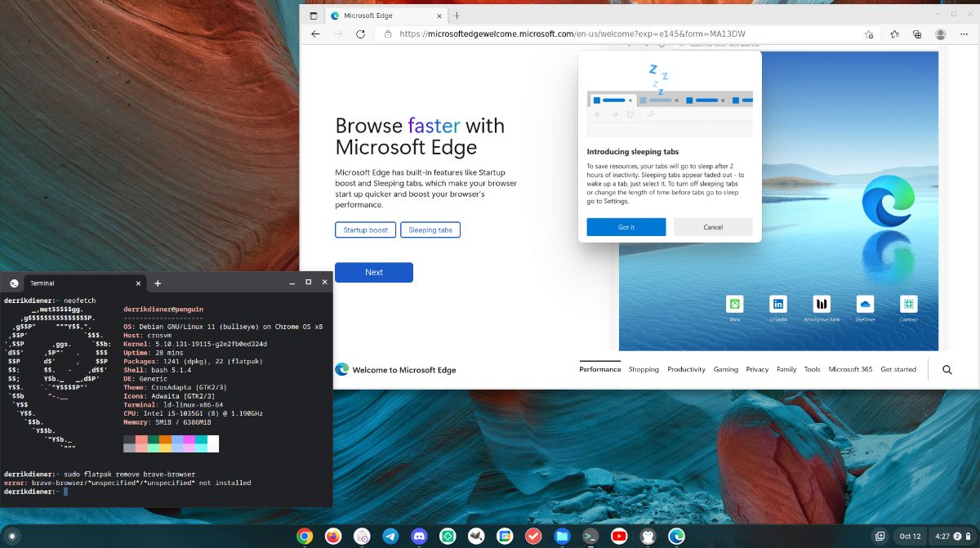The image size is (980, 548).
Task: Click the favorites star icon in the address bar
Action: pos(868,34)
